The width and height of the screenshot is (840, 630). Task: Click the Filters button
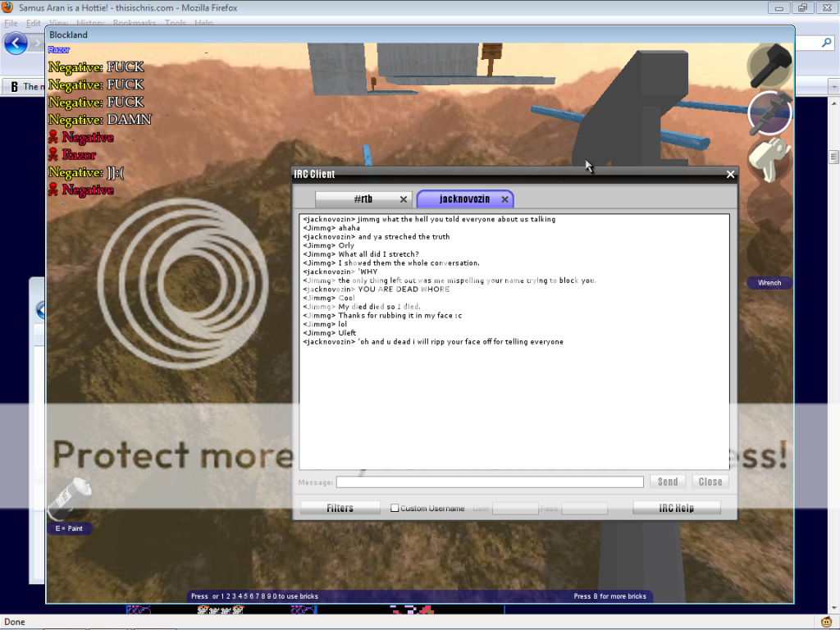click(340, 509)
